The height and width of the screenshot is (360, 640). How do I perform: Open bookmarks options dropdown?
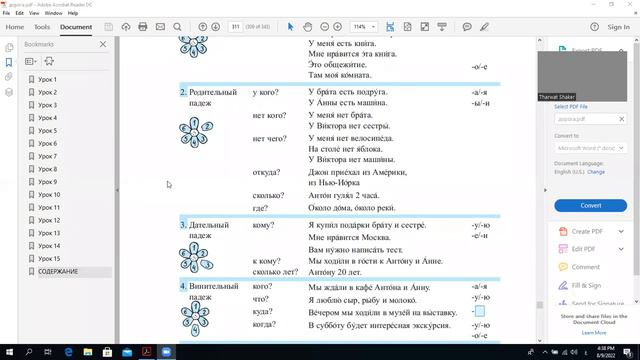click(x=31, y=61)
